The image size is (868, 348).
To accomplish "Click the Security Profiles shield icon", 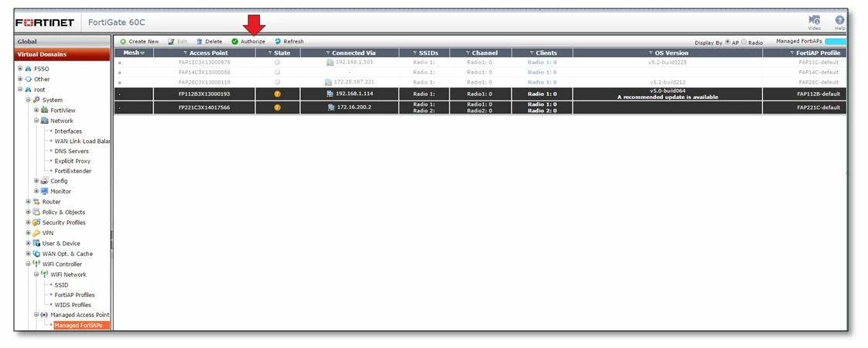I will click(36, 223).
